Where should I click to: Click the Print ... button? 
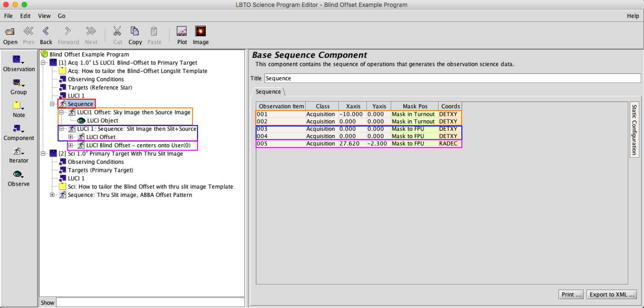(571, 295)
